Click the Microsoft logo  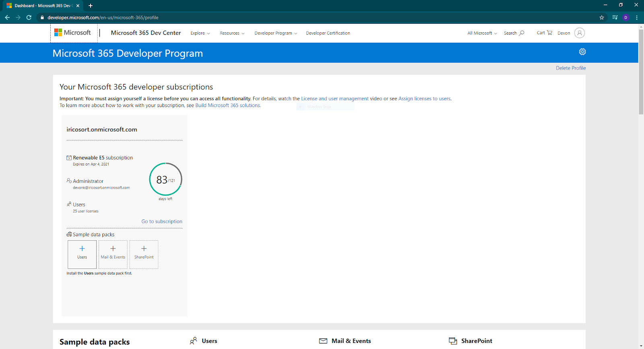coord(73,33)
